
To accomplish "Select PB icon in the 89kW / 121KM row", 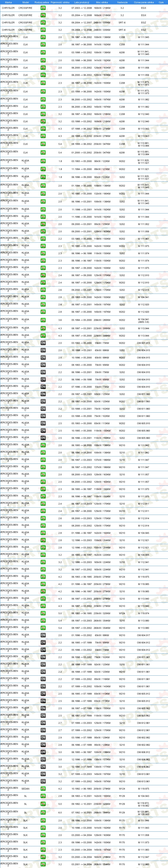I will [43, 169].
